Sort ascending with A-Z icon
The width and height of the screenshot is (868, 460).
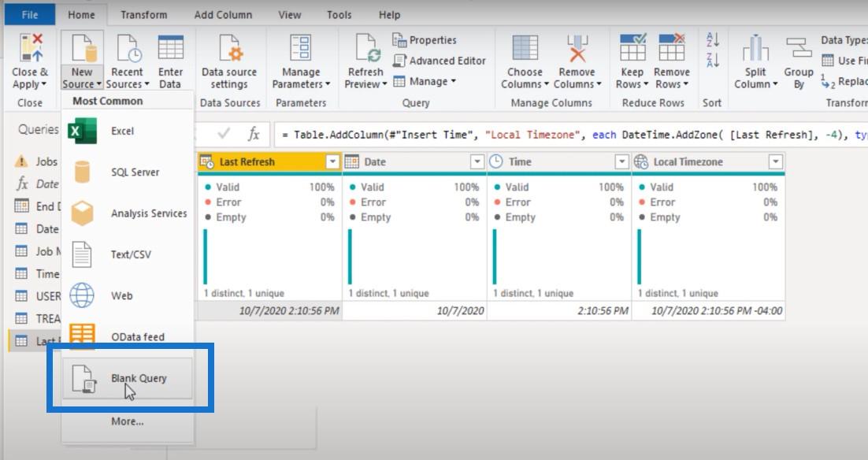point(713,39)
